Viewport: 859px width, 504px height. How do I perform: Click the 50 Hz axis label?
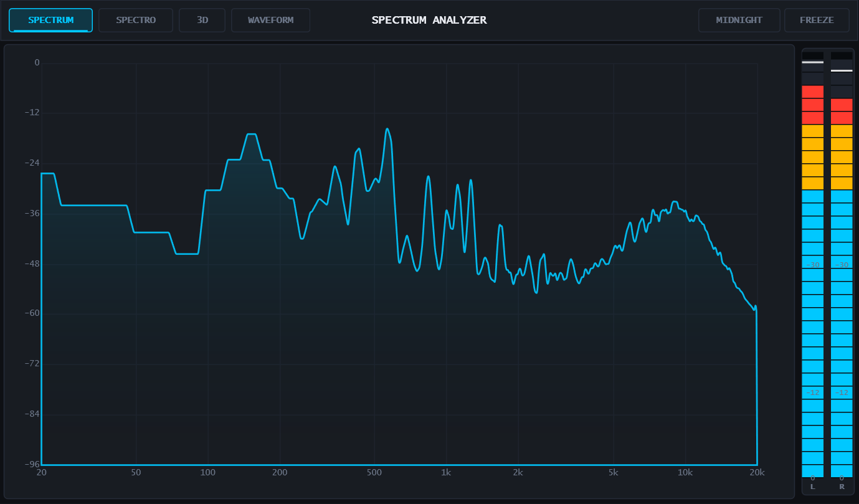(136, 473)
